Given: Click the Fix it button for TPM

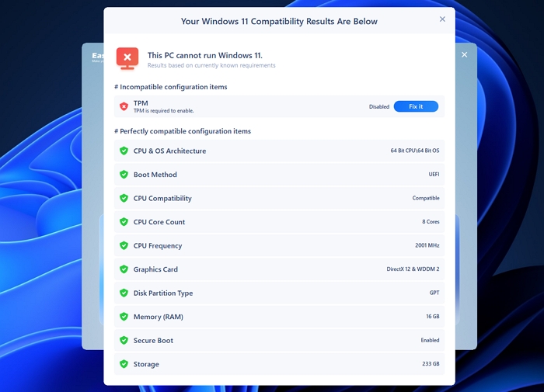Looking at the screenshot, I should (x=416, y=106).
